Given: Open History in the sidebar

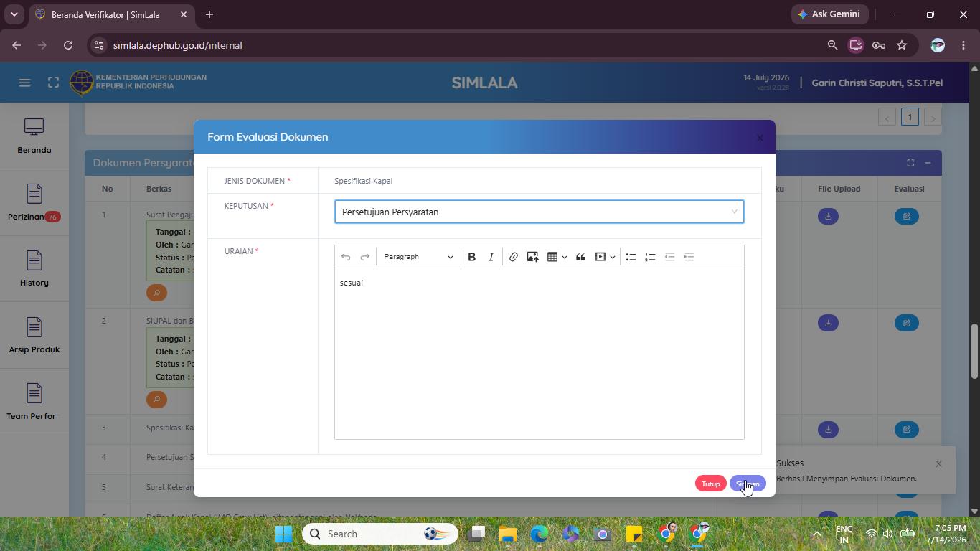Looking at the screenshot, I should point(34,269).
